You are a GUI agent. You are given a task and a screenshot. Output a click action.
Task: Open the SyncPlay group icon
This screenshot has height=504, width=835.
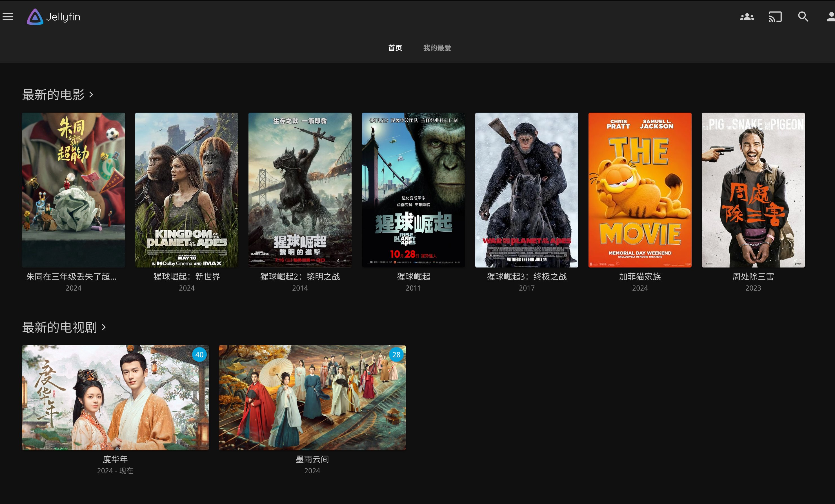tap(747, 17)
